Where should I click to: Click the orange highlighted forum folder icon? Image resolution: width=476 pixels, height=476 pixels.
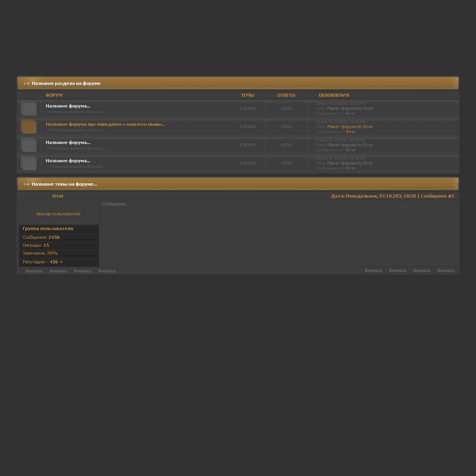click(x=29, y=127)
